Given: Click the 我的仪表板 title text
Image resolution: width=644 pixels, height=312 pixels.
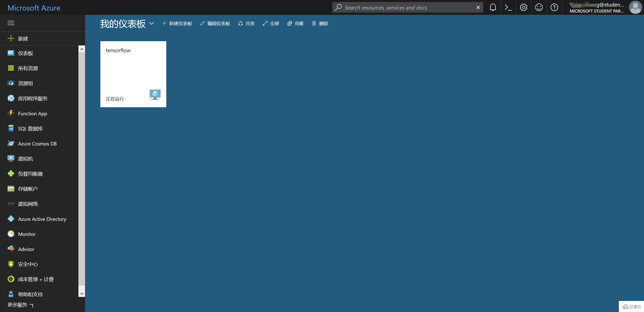Looking at the screenshot, I should click(123, 24).
